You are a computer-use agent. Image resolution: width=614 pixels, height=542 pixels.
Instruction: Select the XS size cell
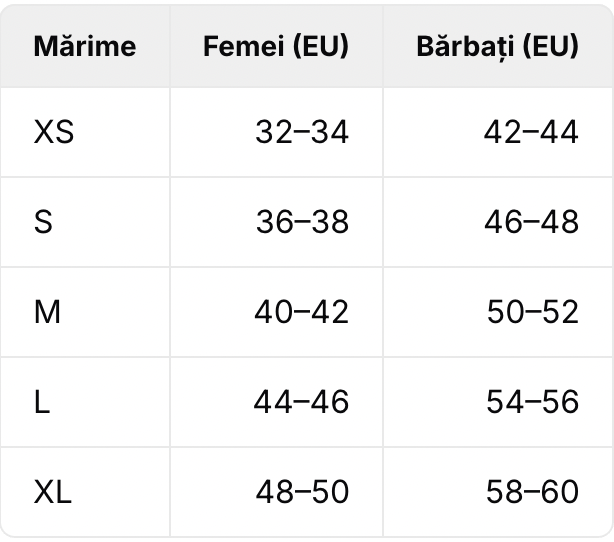[x=85, y=132]
